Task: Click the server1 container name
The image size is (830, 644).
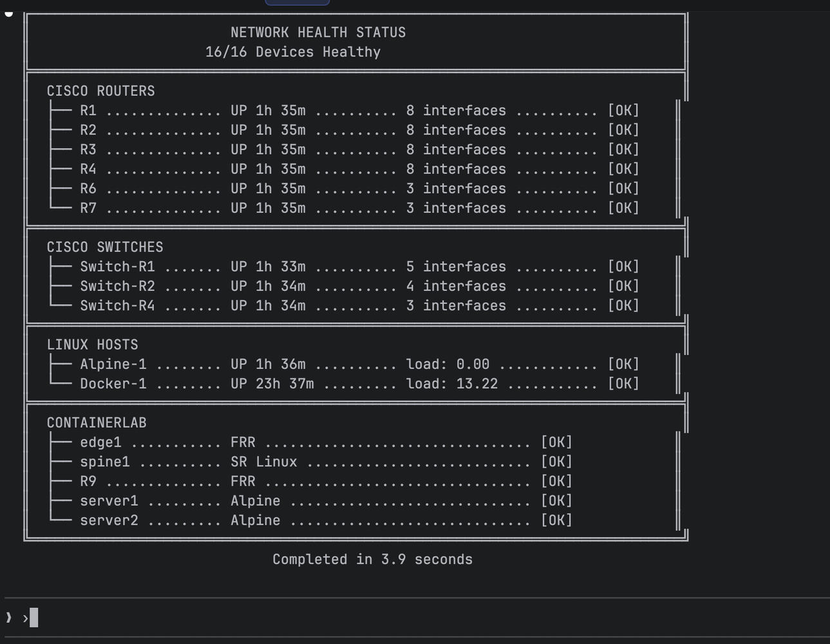Action: click(x=109, y=501)
